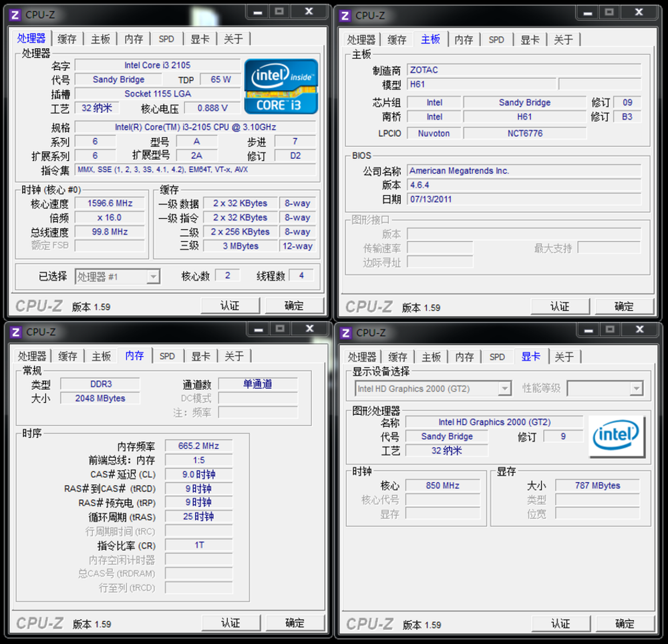Click the DRAM frequency value 665.2 MHz
Screen dimensions: 668x644
pyautogui.click(x=198, y=446)
